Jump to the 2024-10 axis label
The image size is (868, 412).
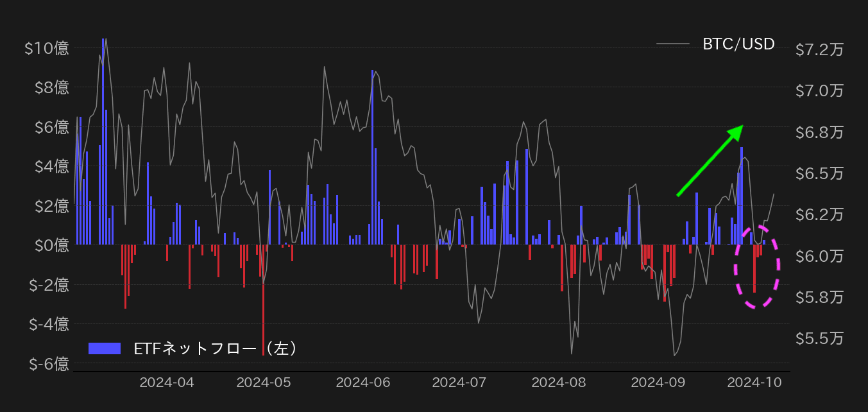pos(754,382)
